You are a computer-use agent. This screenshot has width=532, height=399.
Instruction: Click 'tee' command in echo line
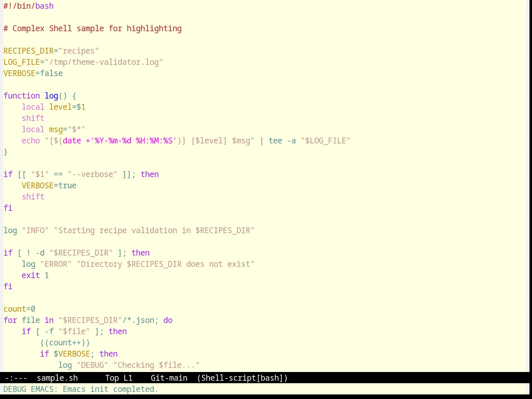[x=275, y=140]
